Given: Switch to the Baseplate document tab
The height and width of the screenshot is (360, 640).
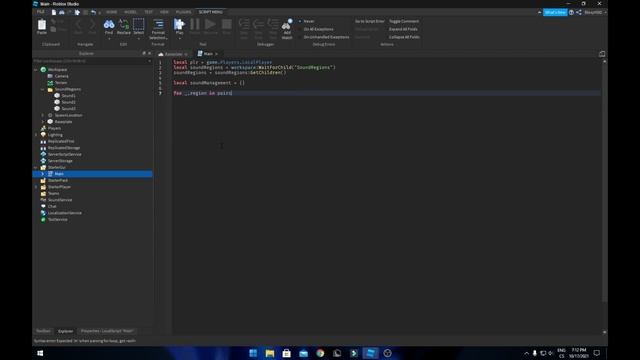Looking at the screenshot, I should (x=173, y=54).
